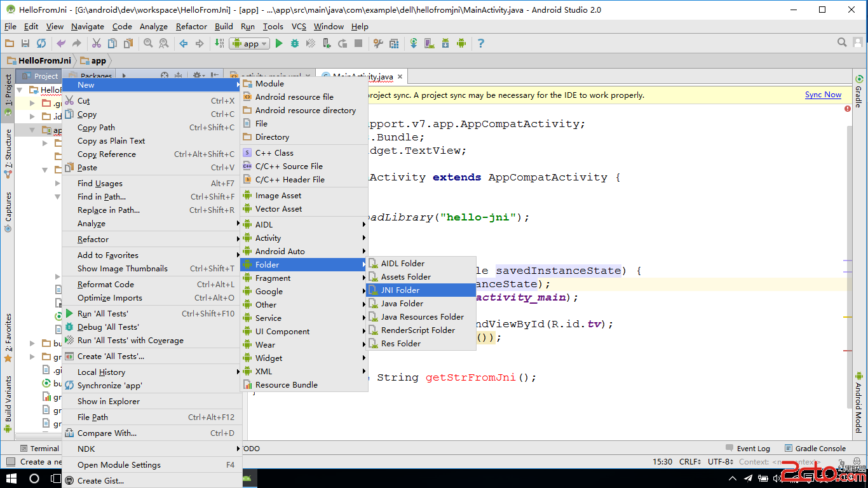868x488 pixels.
Task: Choose Java Resources Folder option
Action: click(x=421, y=316)
